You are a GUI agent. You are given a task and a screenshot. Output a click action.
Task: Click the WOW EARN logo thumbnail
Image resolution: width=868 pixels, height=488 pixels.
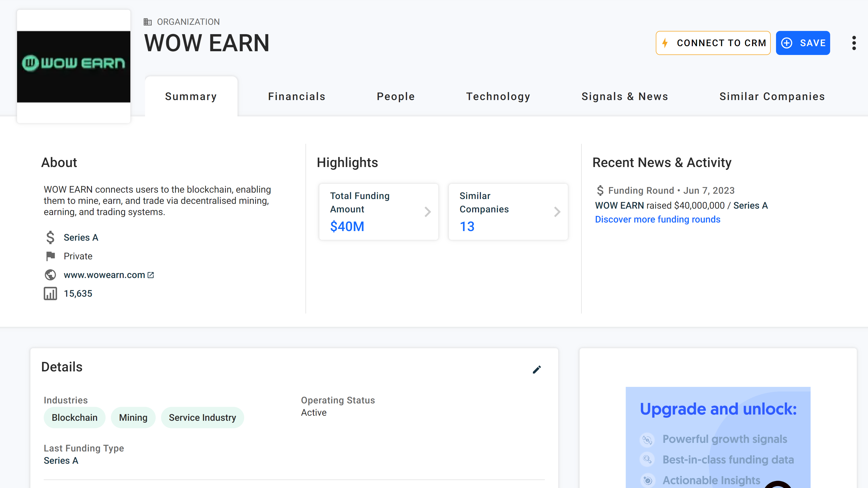pyautogui.click(x=74, y=66)
